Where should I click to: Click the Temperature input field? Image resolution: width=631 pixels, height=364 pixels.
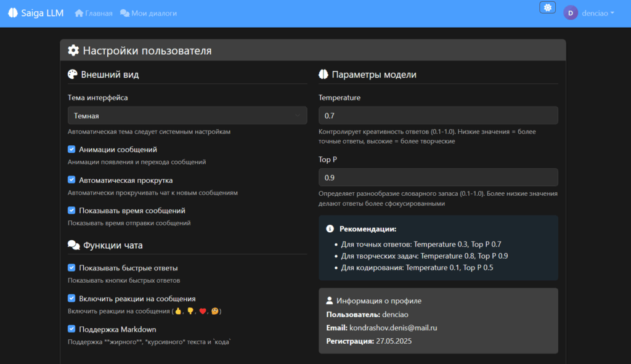[x=438, y=115]
